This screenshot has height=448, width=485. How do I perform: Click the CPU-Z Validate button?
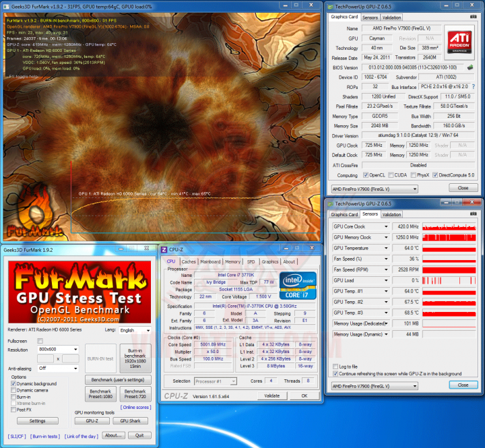tap(272, 395)
